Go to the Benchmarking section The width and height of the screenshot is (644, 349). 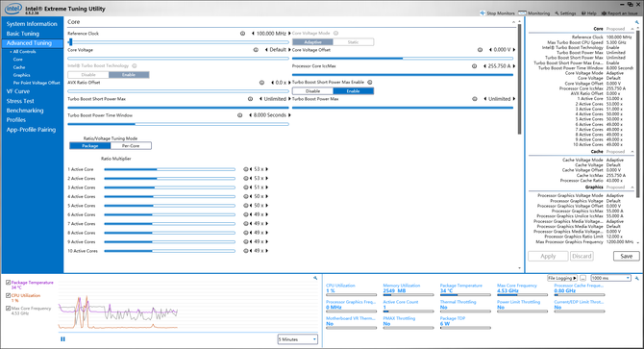click(x=25, y=111)
